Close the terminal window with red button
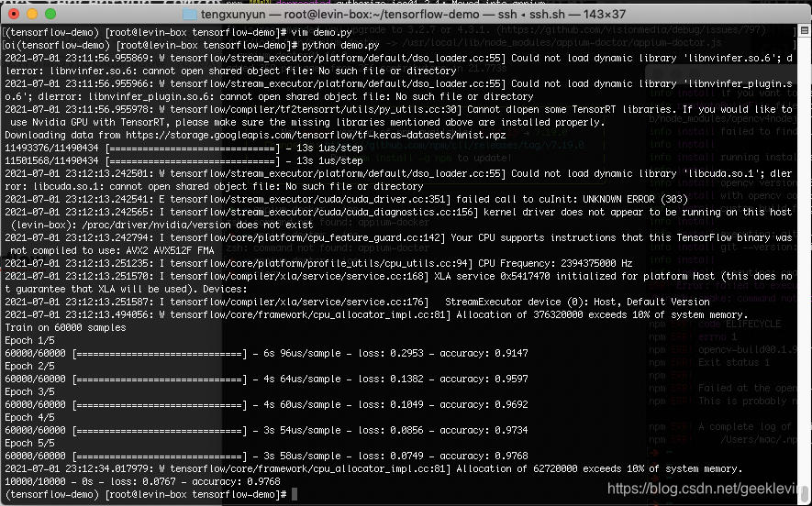This screenshot has width=812, height=506. tap(14, 14)
